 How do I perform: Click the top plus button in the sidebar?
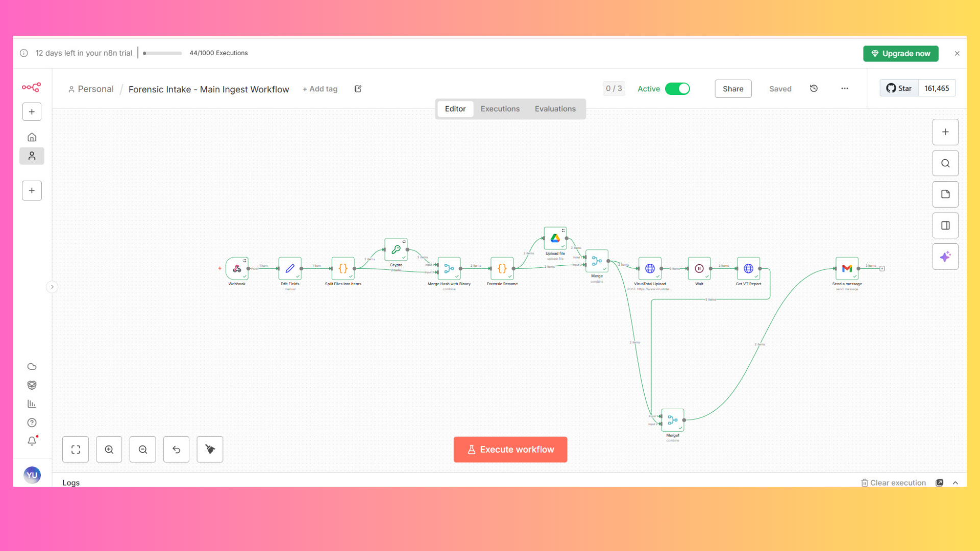tap(32, 112)
